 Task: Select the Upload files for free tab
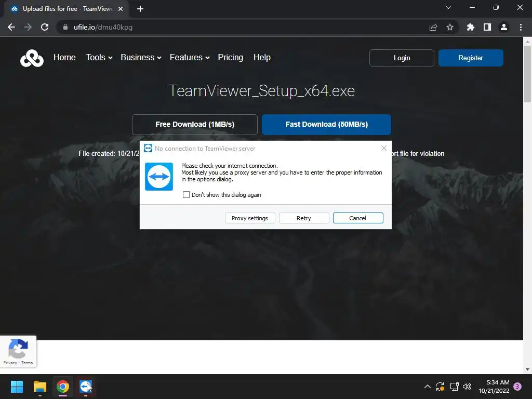click(66, 9)
